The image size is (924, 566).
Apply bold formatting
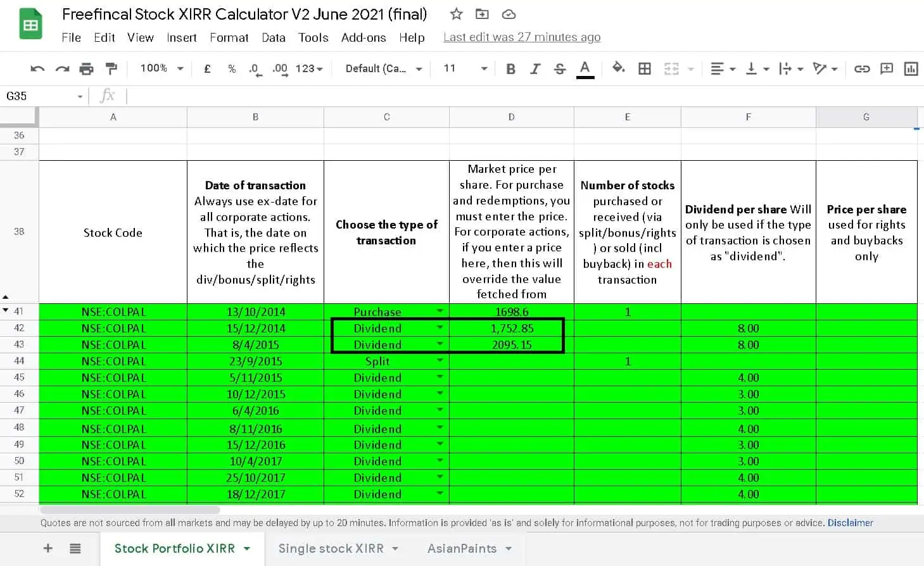pyautogui.click(x=510, y=68)
